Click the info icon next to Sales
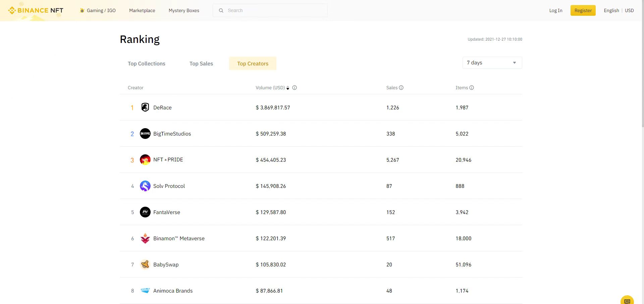The height and width of the screenshot is (304, 644). click(401, 88)
